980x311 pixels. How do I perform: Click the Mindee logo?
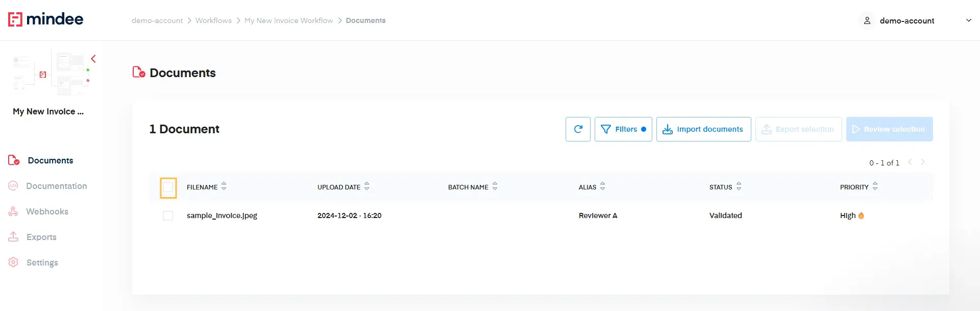(x=45, y=19)
